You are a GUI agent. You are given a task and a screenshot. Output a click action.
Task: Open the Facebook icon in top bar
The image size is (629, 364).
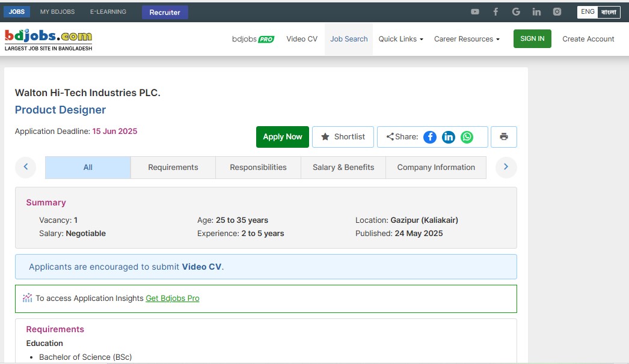pos(496,12)
